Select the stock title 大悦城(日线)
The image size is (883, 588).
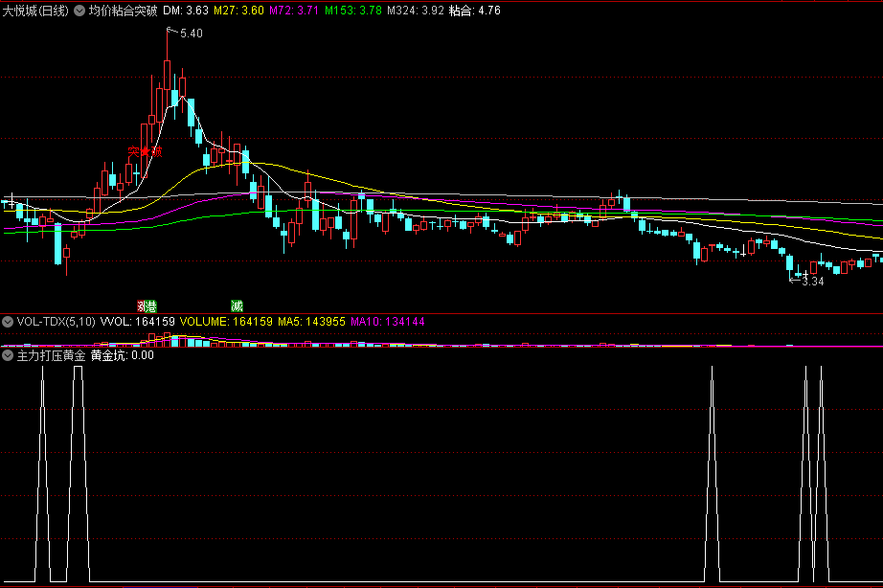tap(35, 11)
